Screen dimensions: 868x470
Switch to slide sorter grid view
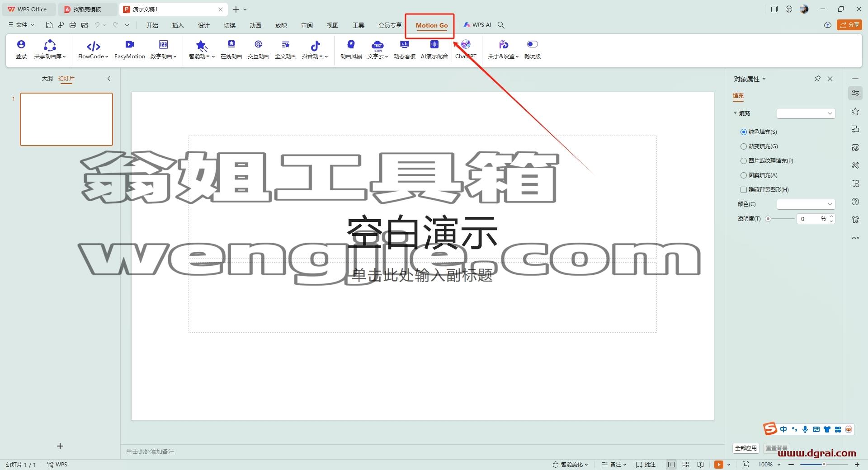coord(686,465)
